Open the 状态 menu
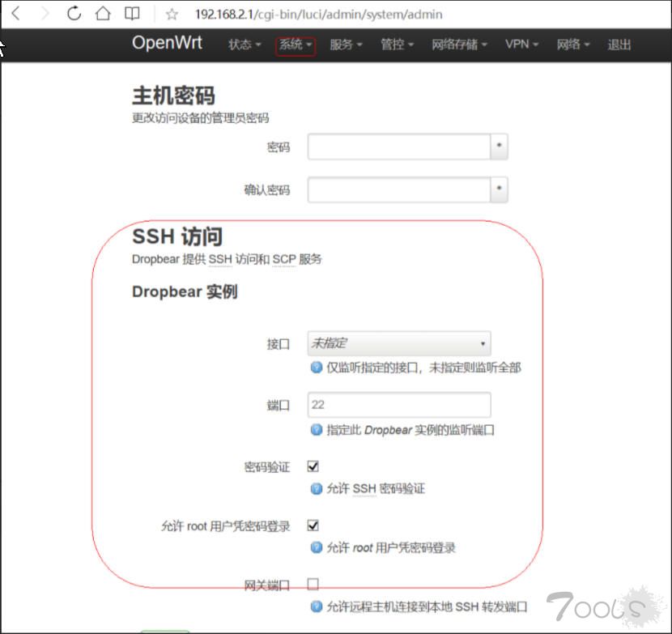The height and width of the screenshot is (634, 672). click(245, 45)
